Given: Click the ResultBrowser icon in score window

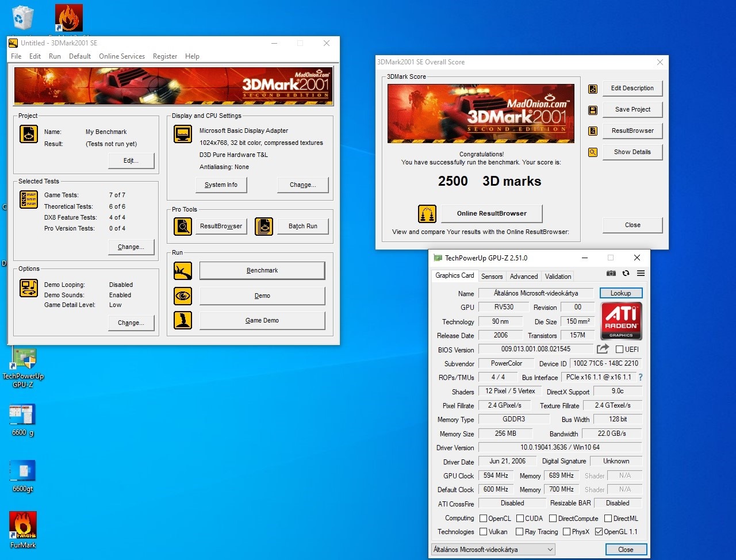Looking at the screenshot, I should tap(593, 131).
